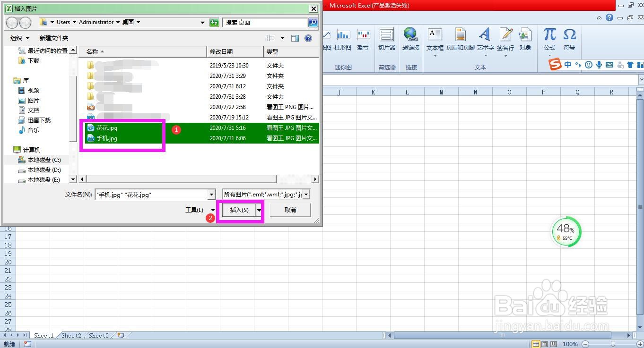Open the Hyperlink (超链接) tool in Excel
The width and height of the screenshot is (644, 348).
(x=411, y=39)
